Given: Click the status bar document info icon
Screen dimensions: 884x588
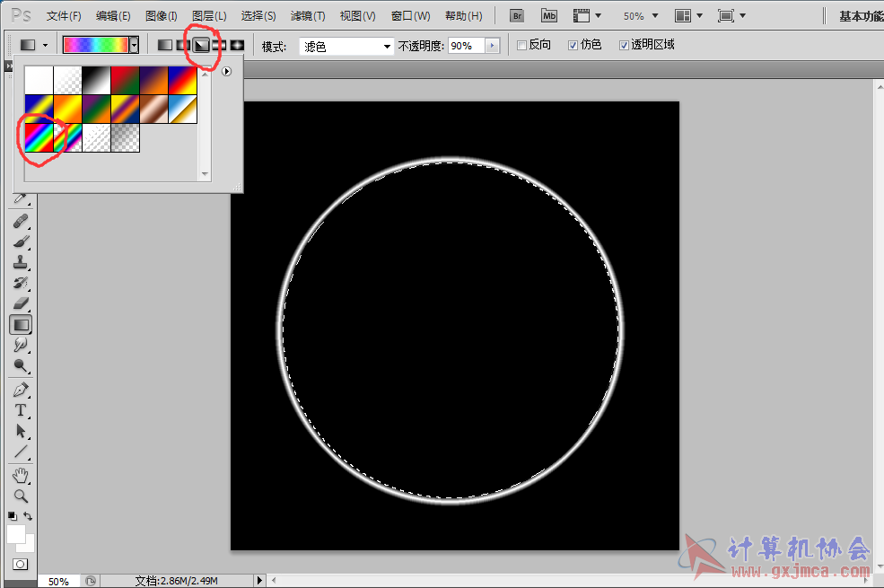Looking at the screenshot, I should pos(91,581).
